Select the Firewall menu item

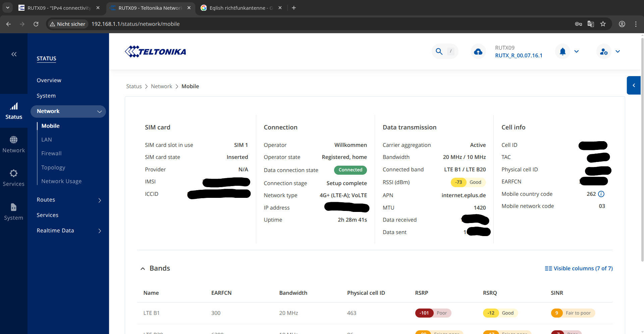coord(51,154)
